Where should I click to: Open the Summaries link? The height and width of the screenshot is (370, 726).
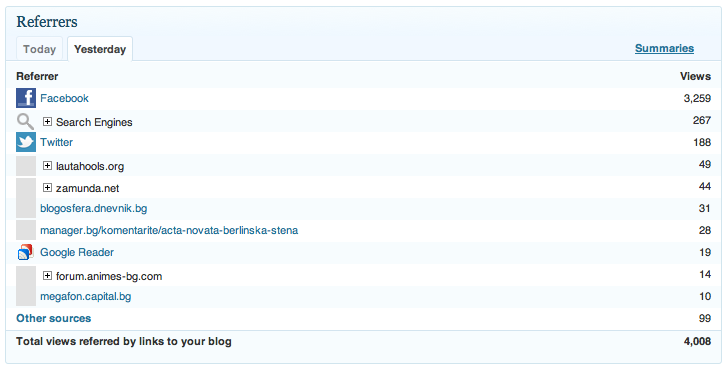point(664,48)
